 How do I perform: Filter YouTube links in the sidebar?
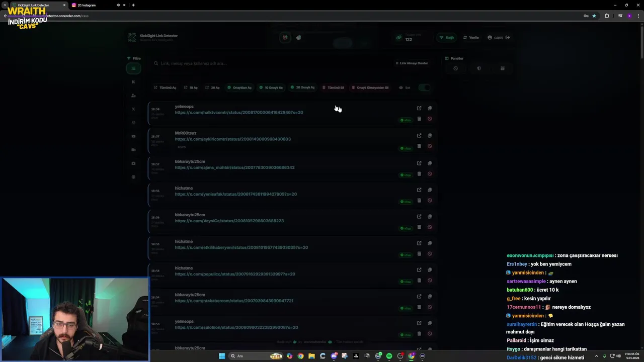tap(133, 136)
